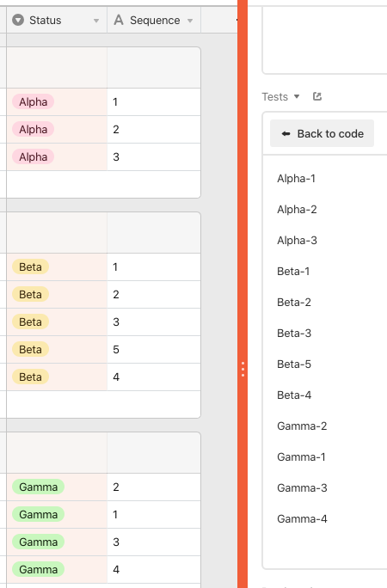The height and width of the screenshot is (588, 387).
Task: Click the Status field single-select icon
Action: [17, 20]
